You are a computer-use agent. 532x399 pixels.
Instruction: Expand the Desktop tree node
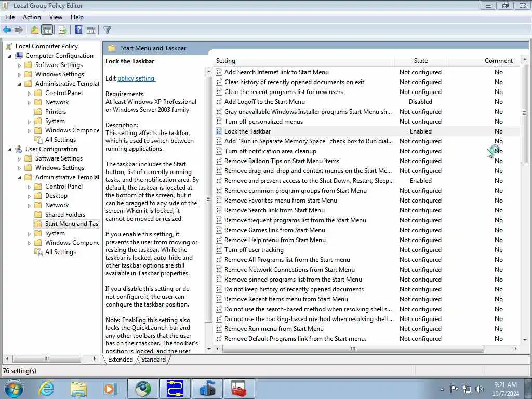tap(29, 196)
